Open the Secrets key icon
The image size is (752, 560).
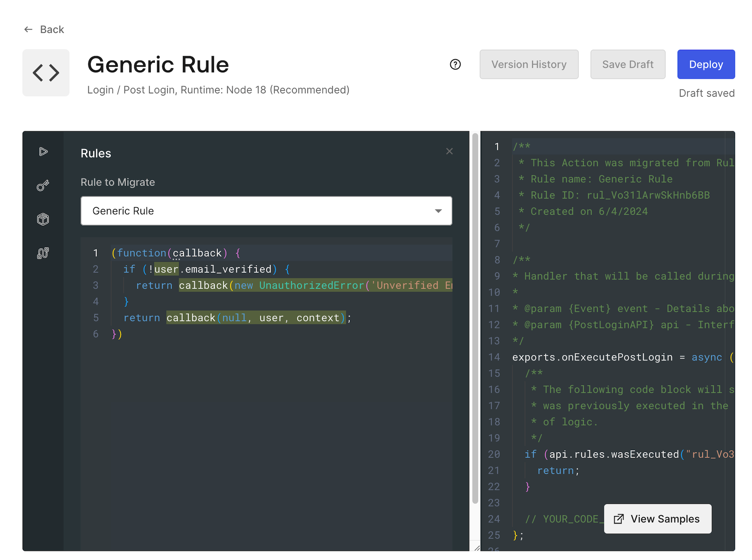(x=43, y=185)
